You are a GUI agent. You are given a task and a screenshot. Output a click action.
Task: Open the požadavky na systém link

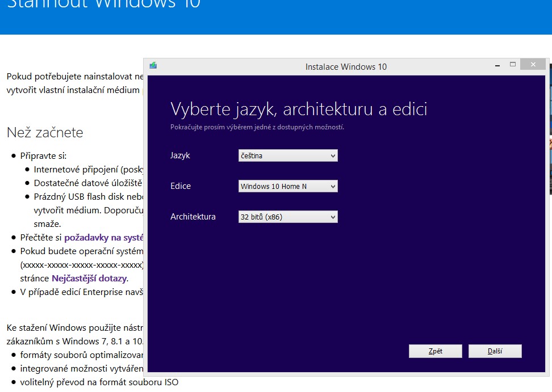[x=104, y=238]
